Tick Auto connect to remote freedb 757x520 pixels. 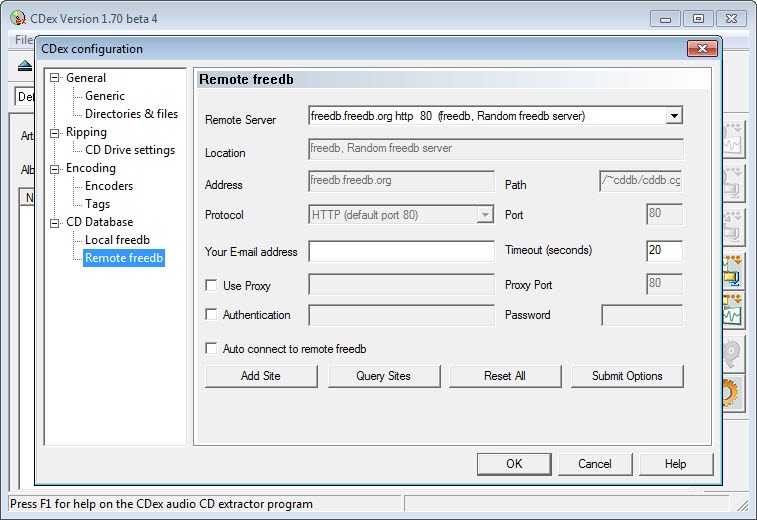click(211, 348)
